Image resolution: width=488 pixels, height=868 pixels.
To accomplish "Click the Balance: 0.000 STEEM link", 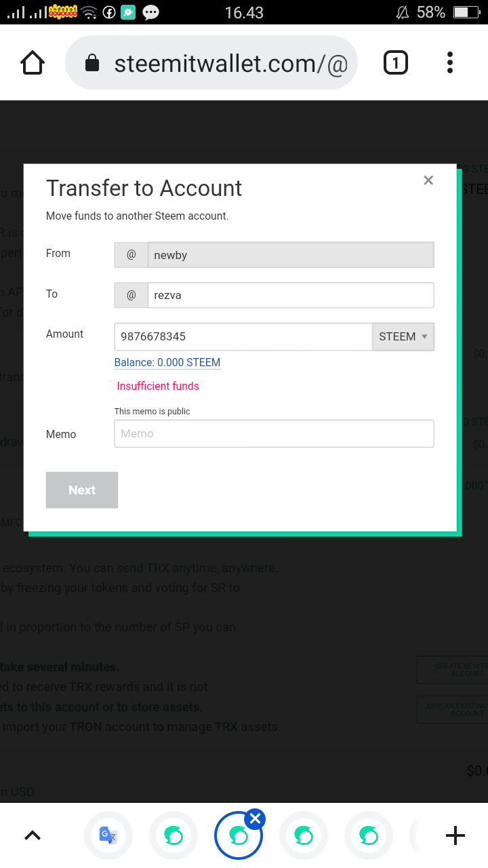I will [x=167, y=363].
